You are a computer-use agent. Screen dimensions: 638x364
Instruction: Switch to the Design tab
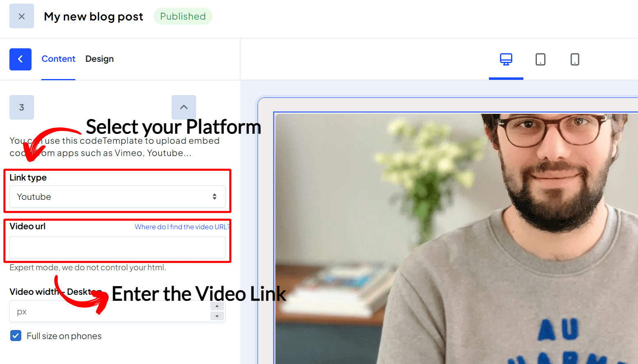point(100,59)
